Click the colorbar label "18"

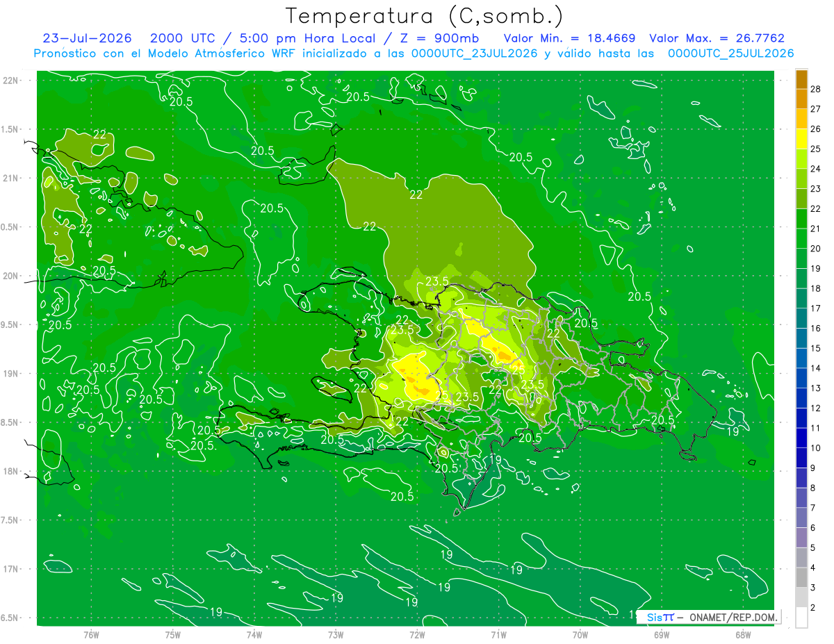[x=816, y=288]
